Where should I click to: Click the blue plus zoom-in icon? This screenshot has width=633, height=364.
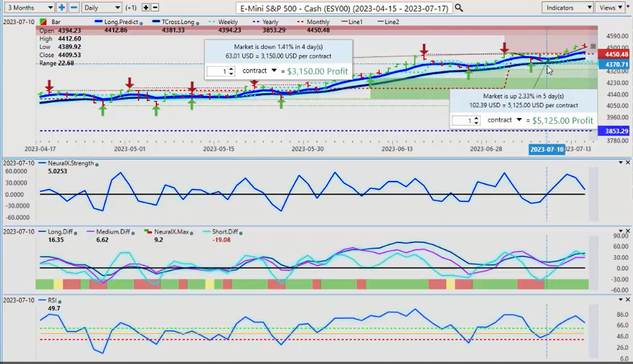pos(62,7)
